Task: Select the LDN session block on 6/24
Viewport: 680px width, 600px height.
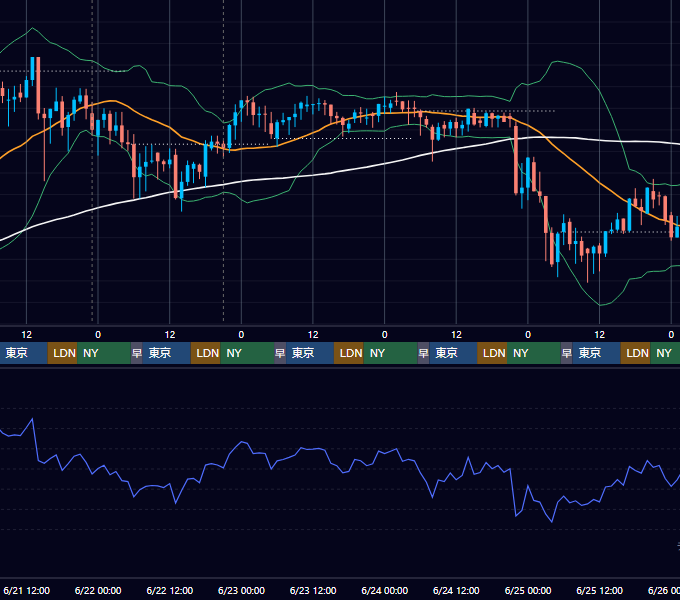Action: coord(492,353)
